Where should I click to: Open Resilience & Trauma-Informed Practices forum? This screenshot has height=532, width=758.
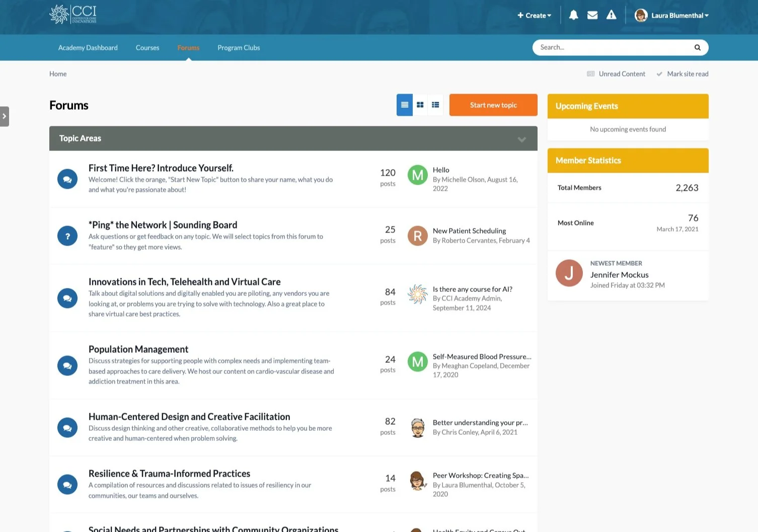[169, 474]
